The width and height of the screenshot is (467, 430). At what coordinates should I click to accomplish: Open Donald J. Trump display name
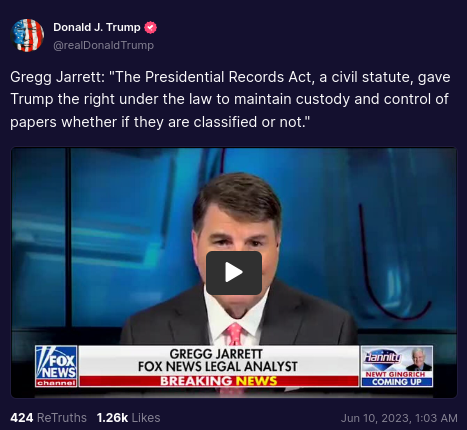tap(97, 27)
